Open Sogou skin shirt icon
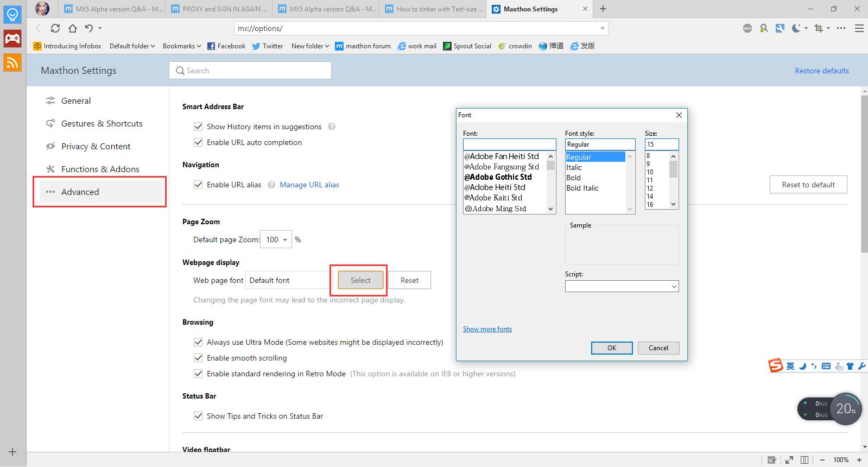 tap(851, 366)
